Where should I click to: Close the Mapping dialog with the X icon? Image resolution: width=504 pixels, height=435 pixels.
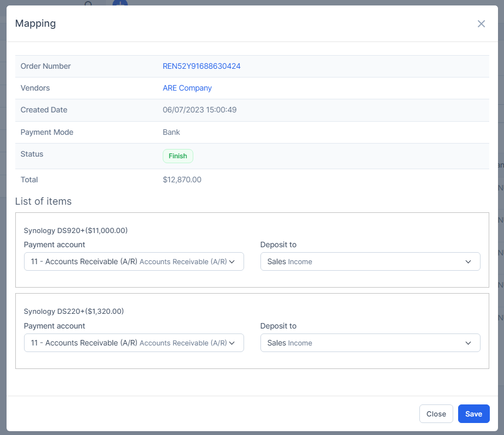pyautogui.click(x=481, y=23)
